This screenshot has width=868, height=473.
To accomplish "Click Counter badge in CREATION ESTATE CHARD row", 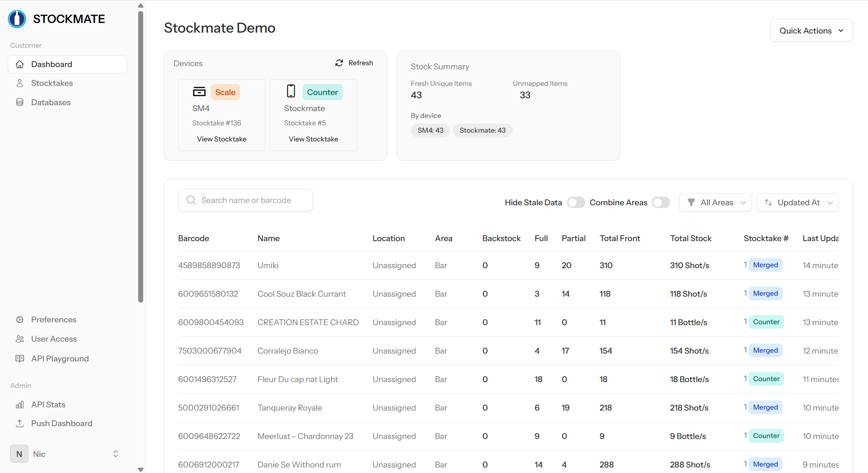I will (766, 322).
